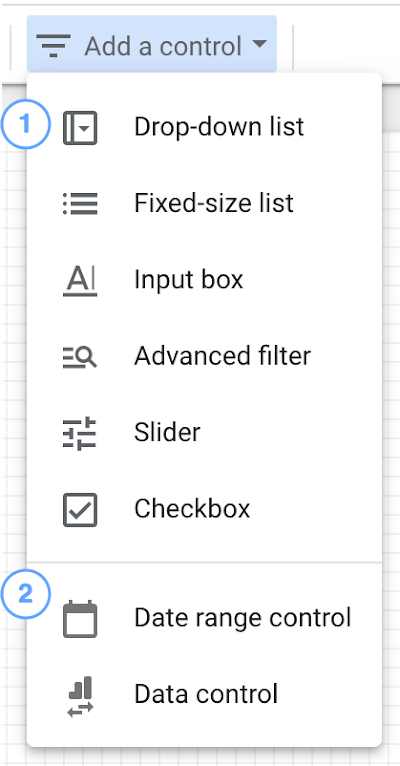Choose Date range control option

(204, 618)
